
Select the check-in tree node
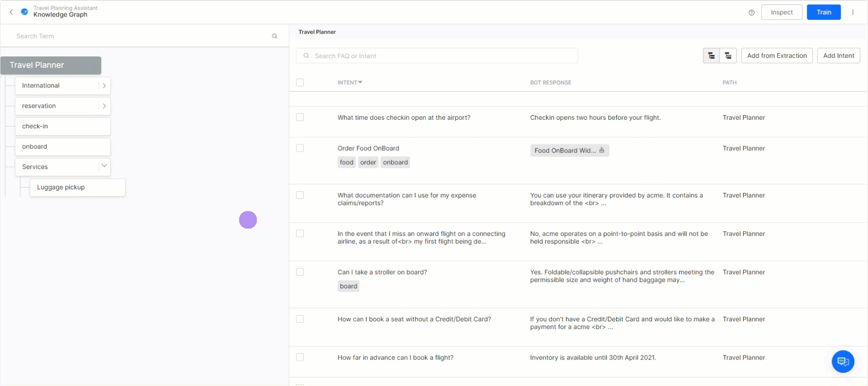pos(62,127)
